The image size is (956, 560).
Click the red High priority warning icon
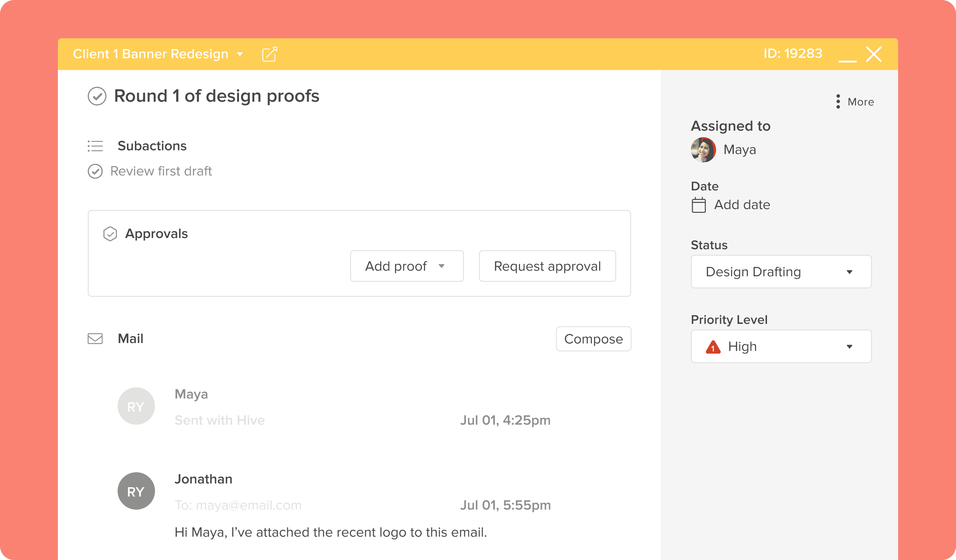click(713, 347)
